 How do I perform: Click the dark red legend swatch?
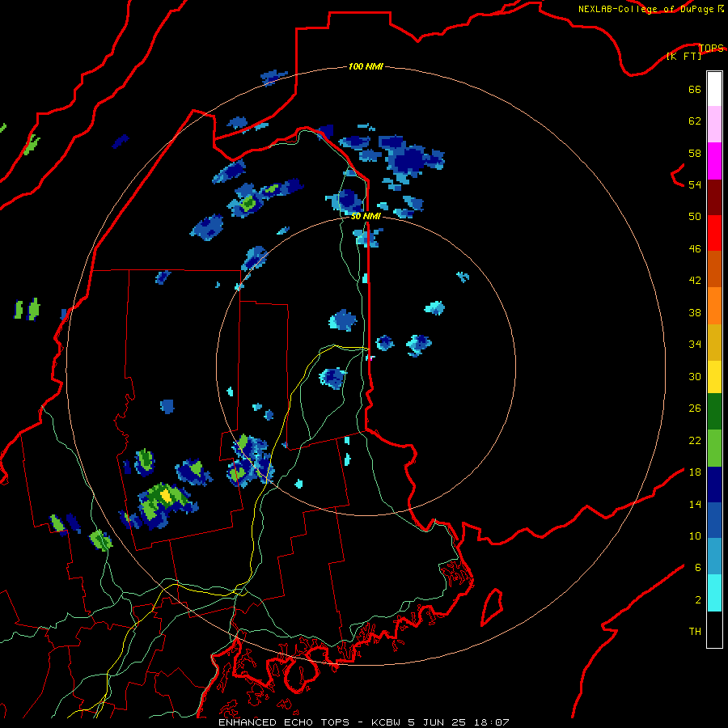pyautogui.click(x=714, y=197)
